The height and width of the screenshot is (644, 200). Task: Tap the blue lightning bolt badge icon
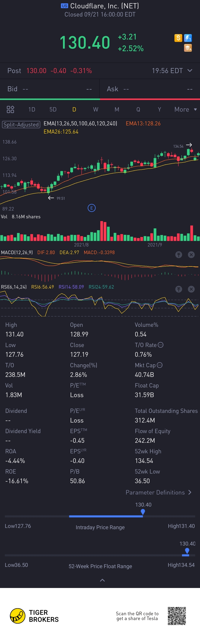click(188, 38)
